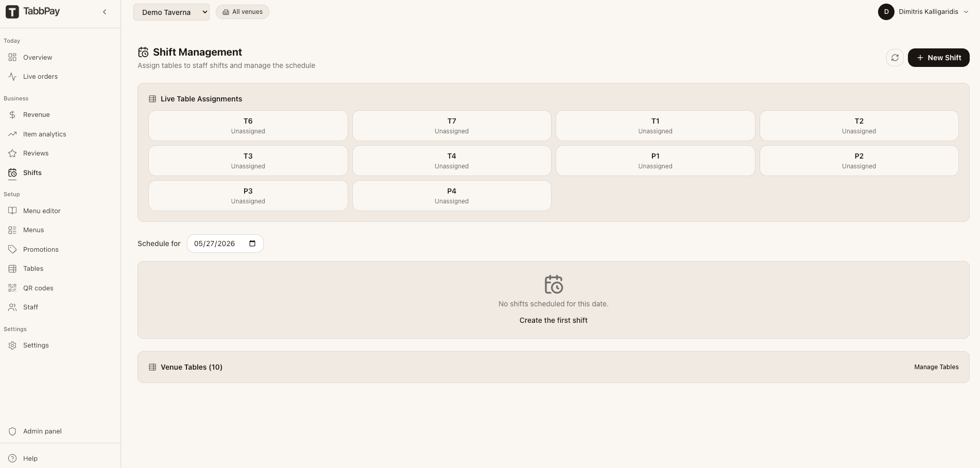Click the Shift Management heading icon
Image resolution: width=980 pixels, height=468 pixels.
point(143,52)
